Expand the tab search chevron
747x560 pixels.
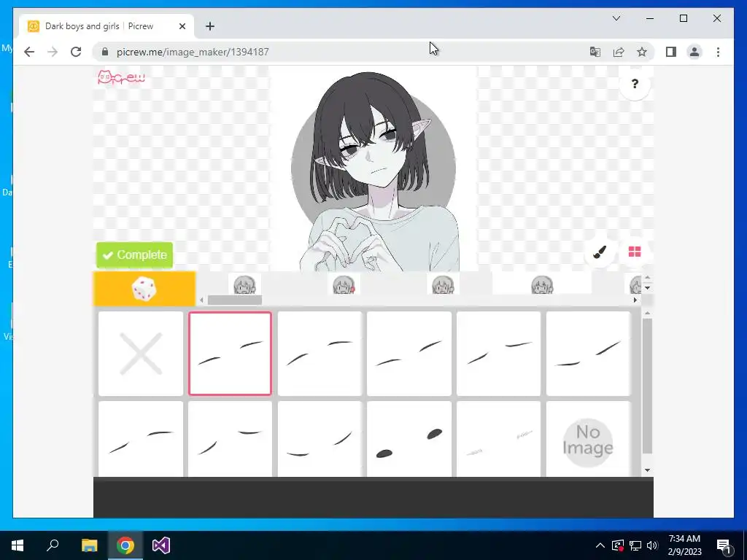616,18
